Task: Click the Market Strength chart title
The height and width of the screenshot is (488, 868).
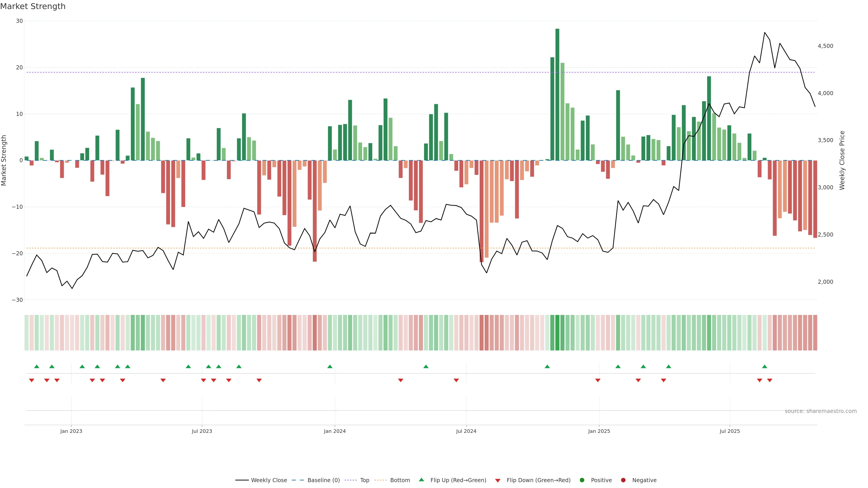Action: (33, 6)
